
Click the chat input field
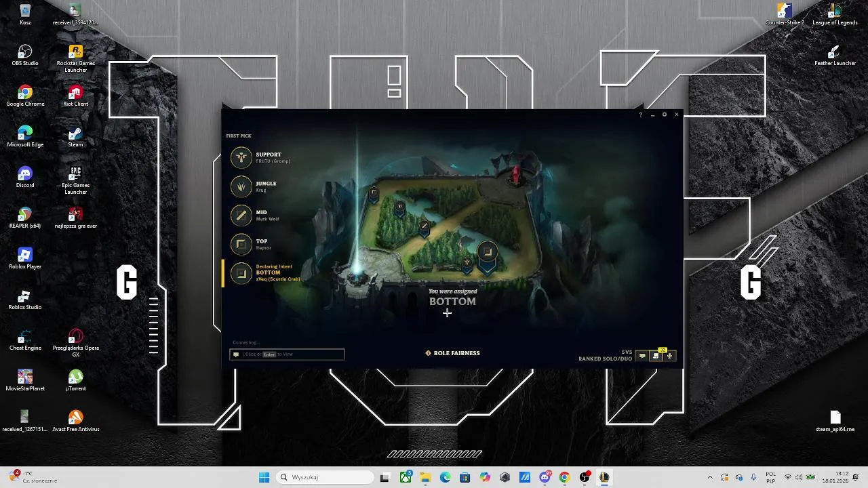coord(287,354)
